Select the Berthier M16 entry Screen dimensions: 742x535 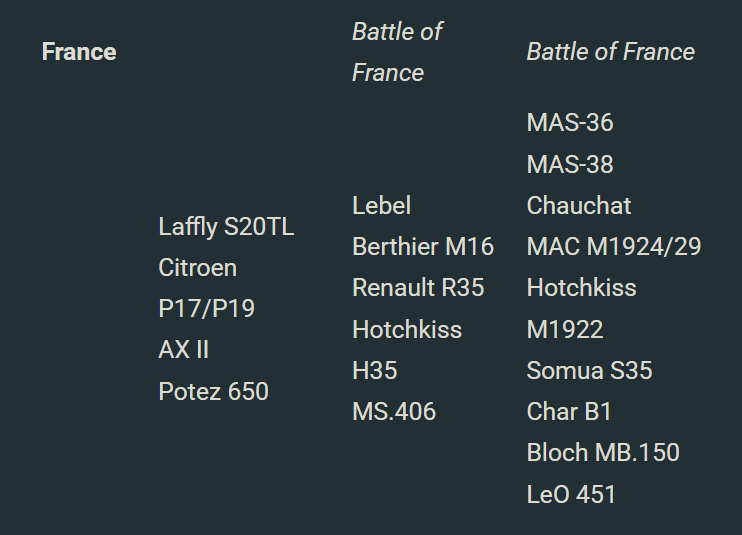coord(423,247)
